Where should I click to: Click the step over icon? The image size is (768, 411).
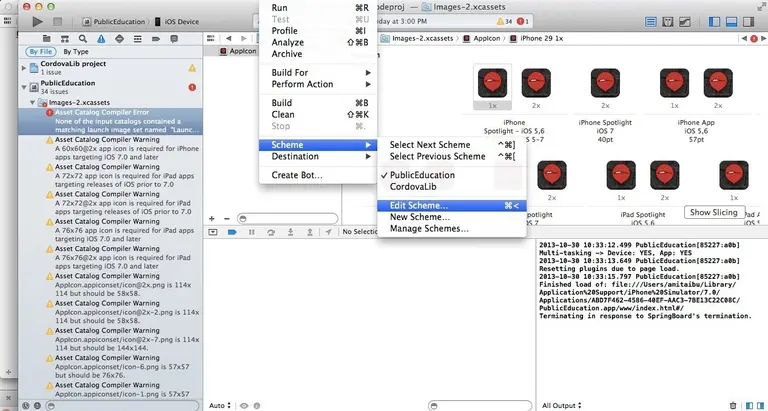[271, 232]
